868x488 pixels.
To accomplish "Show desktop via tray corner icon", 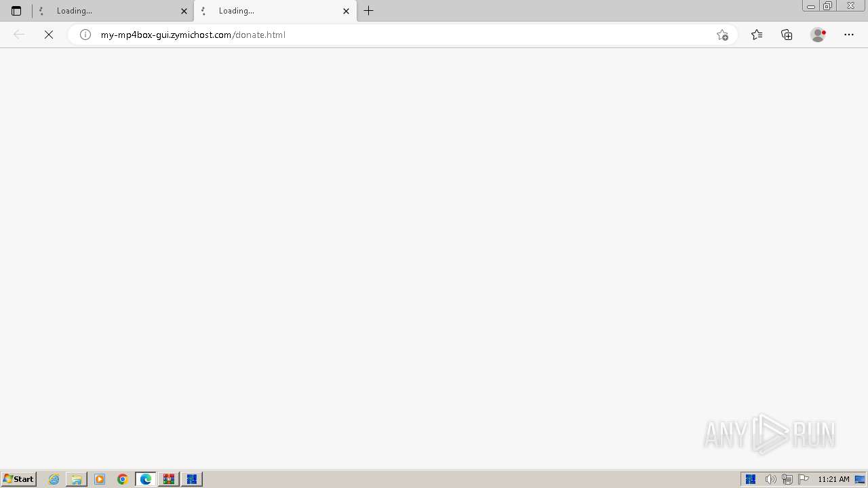I will coord(860,479).
